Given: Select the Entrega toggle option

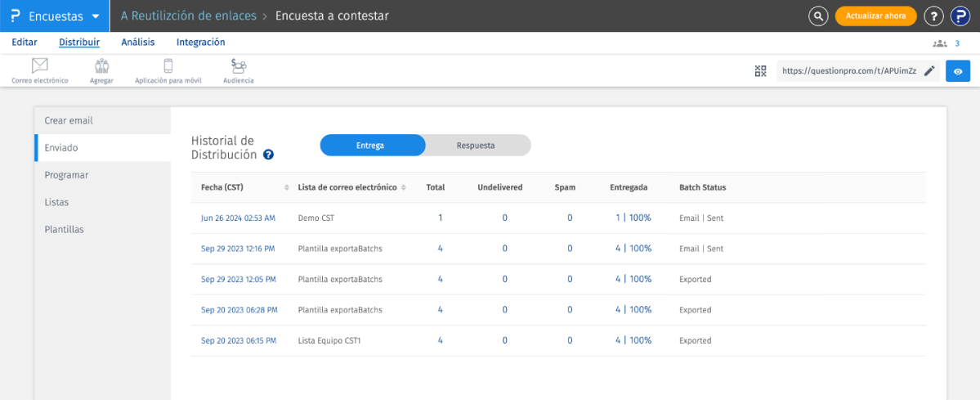Looking at the screenshot, I should [370, 146].
